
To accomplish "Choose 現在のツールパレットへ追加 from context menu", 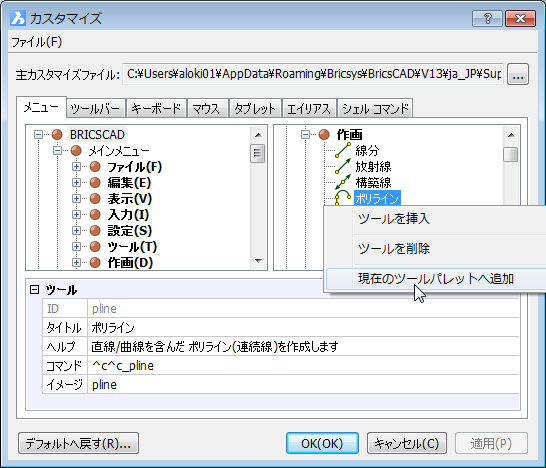I will point(436,279).
